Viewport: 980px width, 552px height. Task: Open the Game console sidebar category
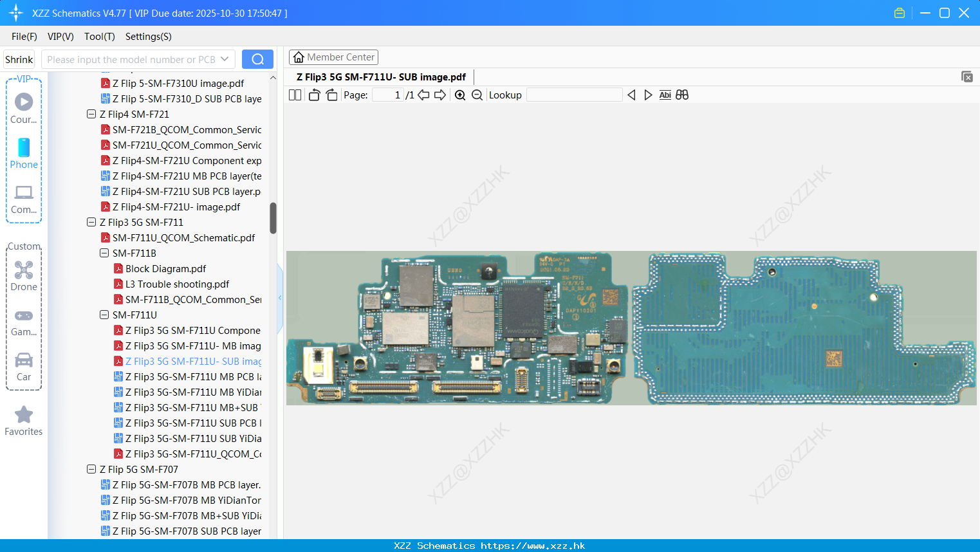(24, 322)
